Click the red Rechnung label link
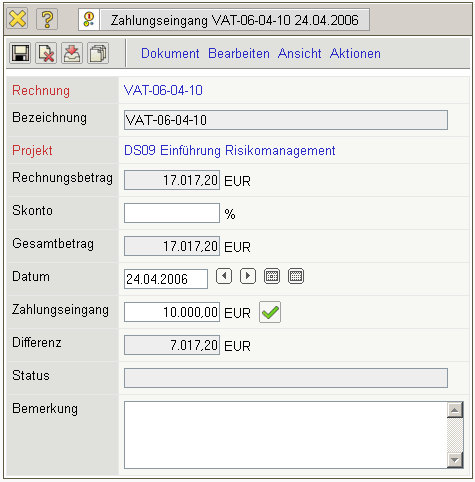475x482 pixels. click(x=41, y=91)
